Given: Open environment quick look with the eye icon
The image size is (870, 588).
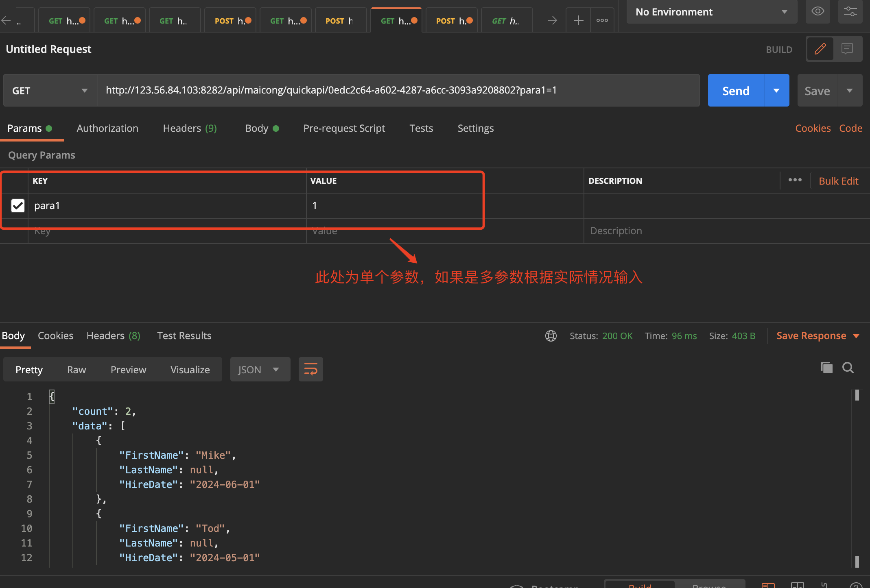Looking at the screenshot, I should (x=818, y=11).
